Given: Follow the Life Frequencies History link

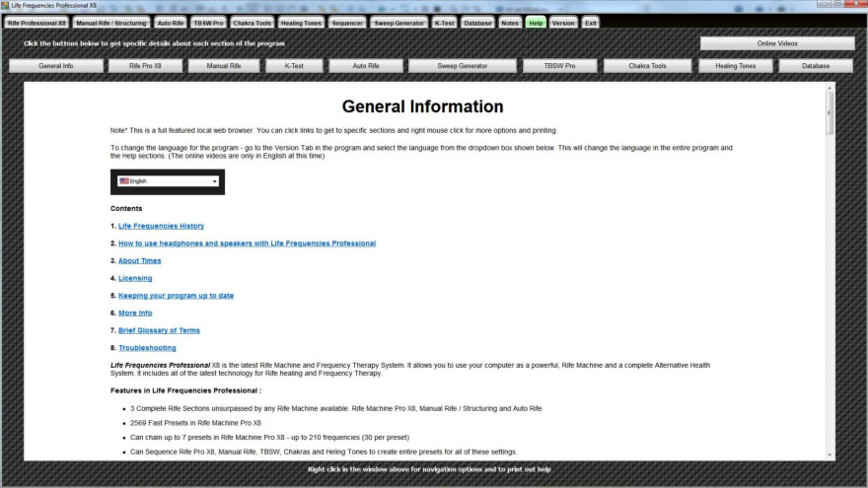Looking at the screenshot, I should click(x=161, y=226).
